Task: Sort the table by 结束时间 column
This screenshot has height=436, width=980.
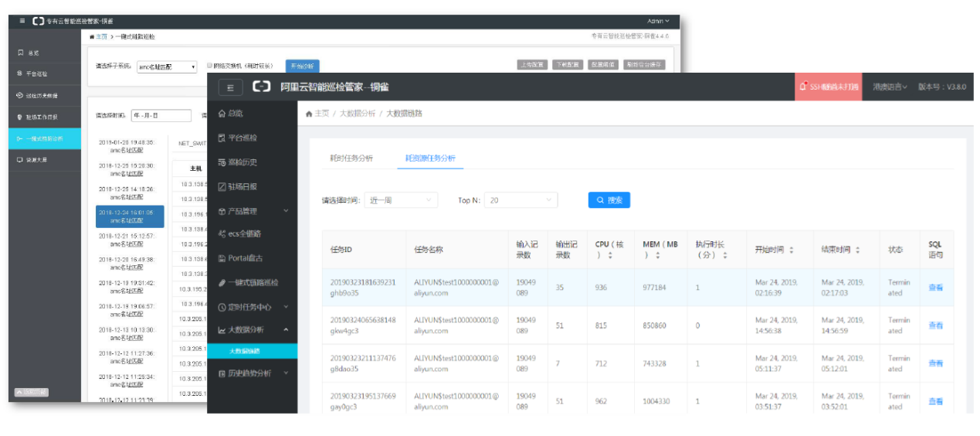Action: [x=857, y=250]
